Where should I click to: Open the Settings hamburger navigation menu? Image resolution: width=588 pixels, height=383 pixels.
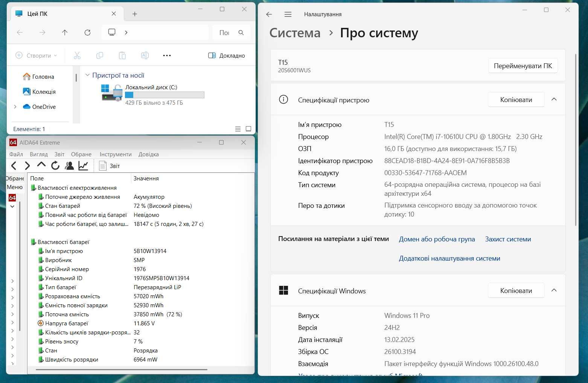pyautogui.click(x=288, y=14)
